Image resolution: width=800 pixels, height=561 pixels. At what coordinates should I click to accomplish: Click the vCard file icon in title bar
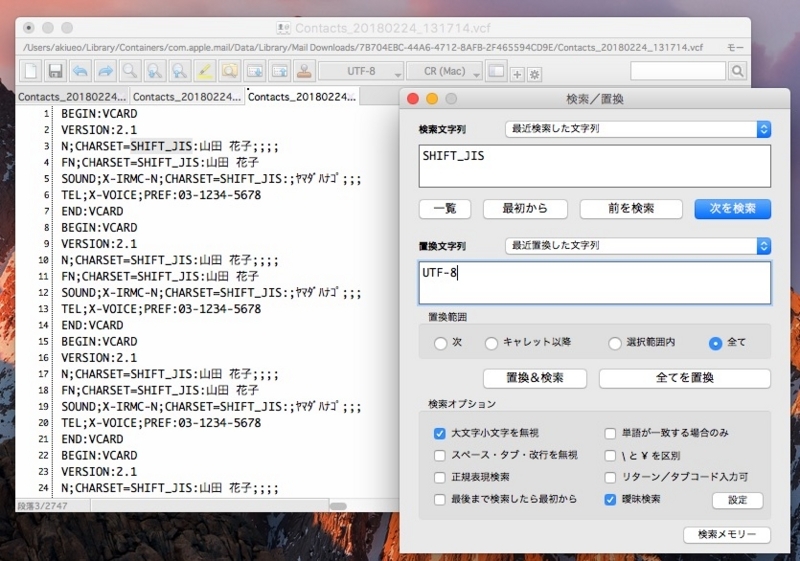(x=283, y=28)
